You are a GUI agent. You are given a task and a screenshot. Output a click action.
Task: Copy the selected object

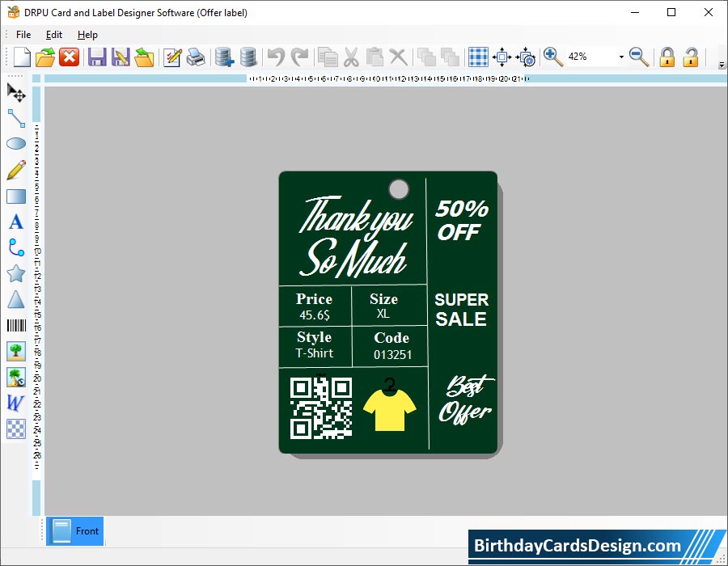click(328, 57)
